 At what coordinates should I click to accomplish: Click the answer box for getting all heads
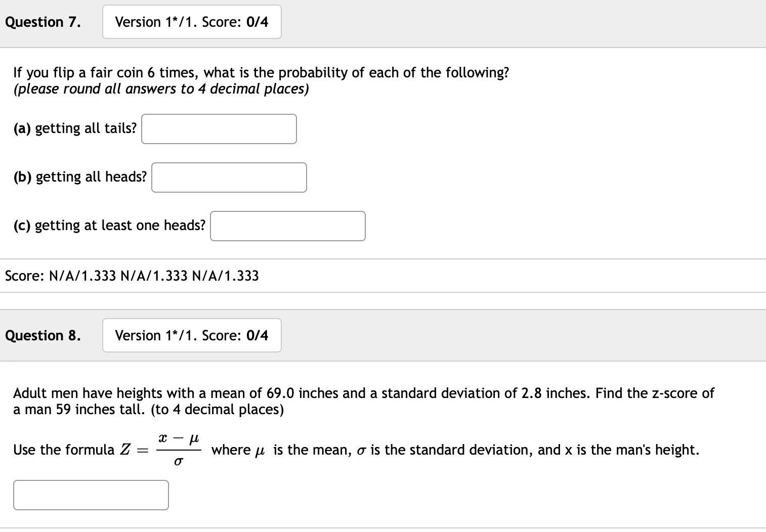229,178
